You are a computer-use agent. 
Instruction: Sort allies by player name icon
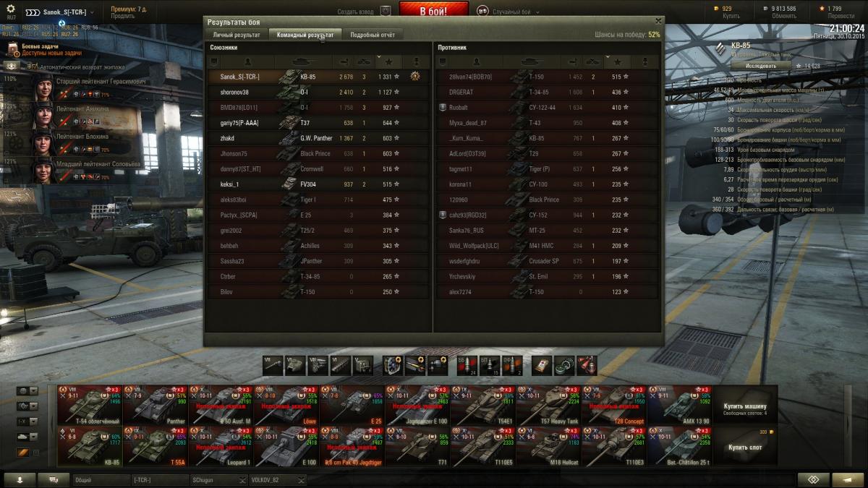point(249,61)
